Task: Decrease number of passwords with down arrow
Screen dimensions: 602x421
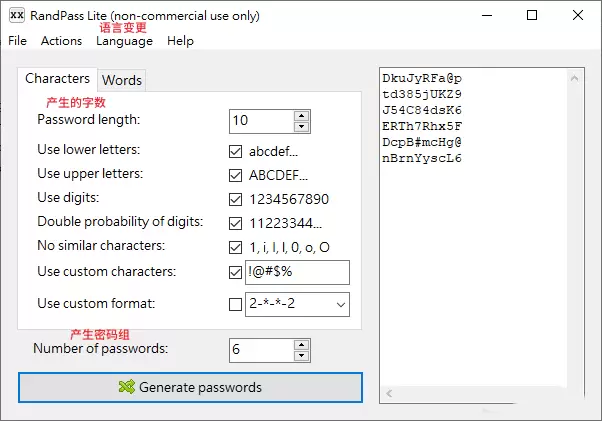Action: pyautogui.click(x=302, y=356)
